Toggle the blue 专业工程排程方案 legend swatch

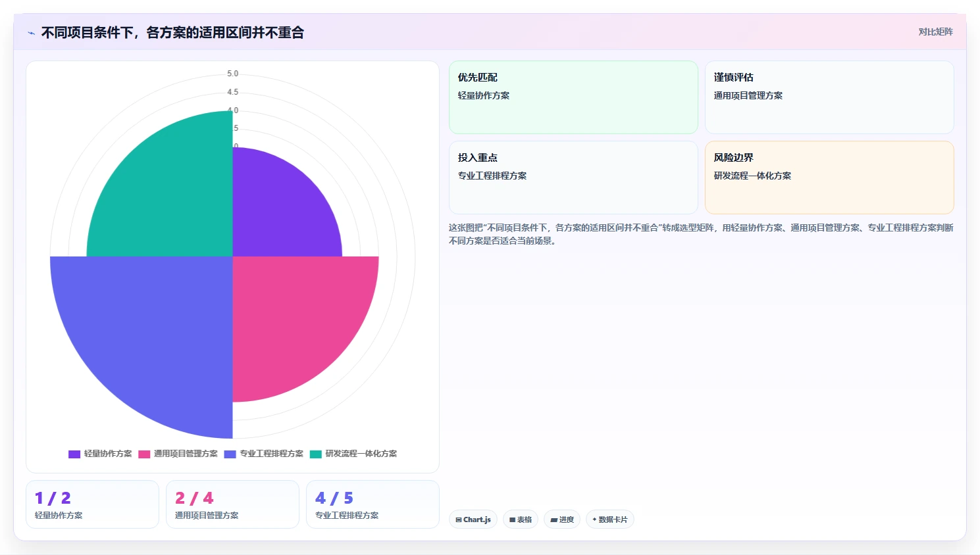pyautogui.click(x=230, y=454)
